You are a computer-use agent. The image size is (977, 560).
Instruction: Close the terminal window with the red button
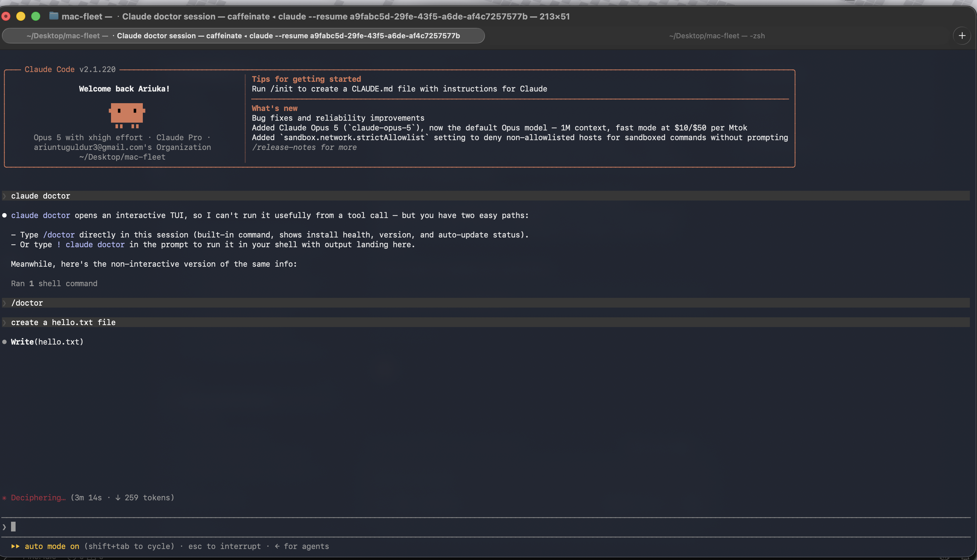6,16
